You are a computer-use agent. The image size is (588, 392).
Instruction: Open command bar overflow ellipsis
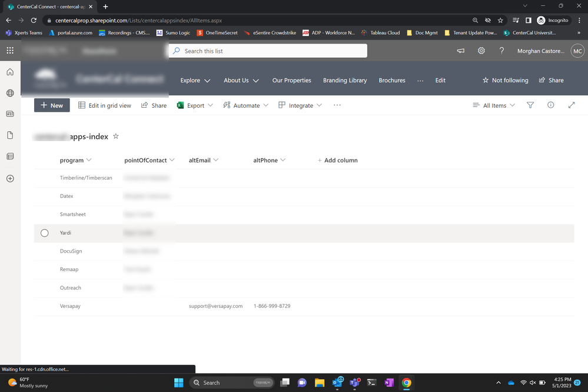pyautogui.click(x=337, y=105)
